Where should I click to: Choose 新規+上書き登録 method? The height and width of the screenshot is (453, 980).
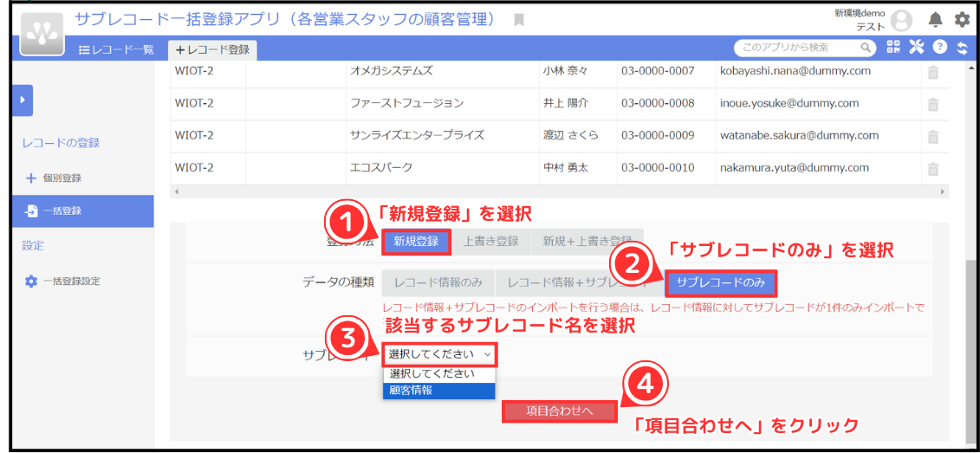point(587,242)
